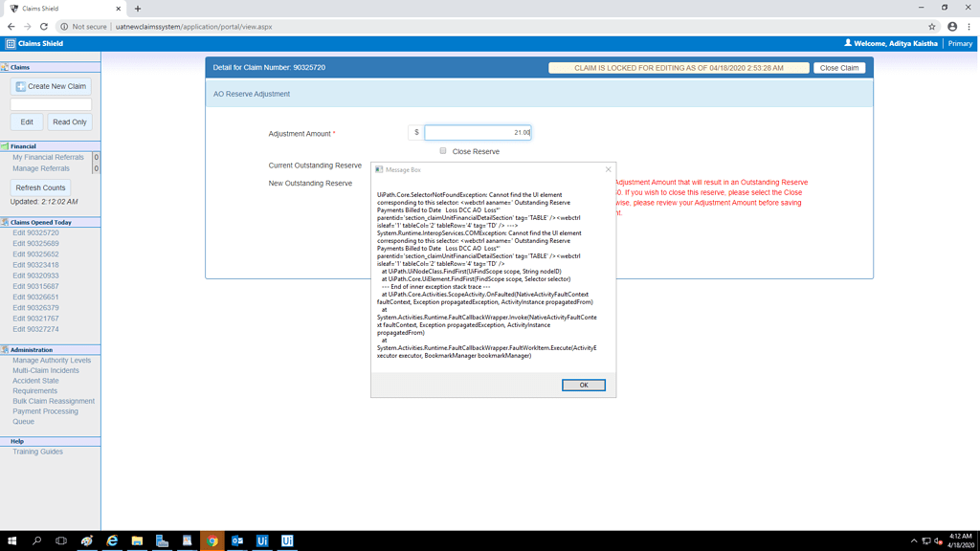Click the plus icon on Create New Claim
980x551 pixels.
(x=21, y=86)
